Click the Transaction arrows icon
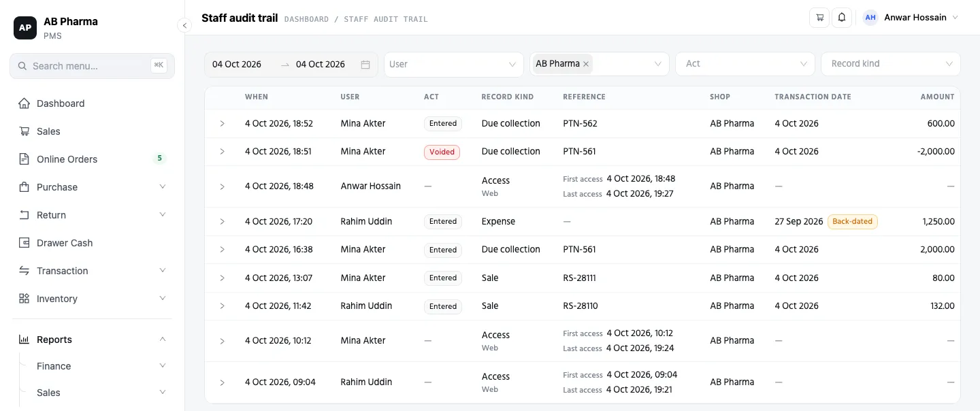 point(24,271)
